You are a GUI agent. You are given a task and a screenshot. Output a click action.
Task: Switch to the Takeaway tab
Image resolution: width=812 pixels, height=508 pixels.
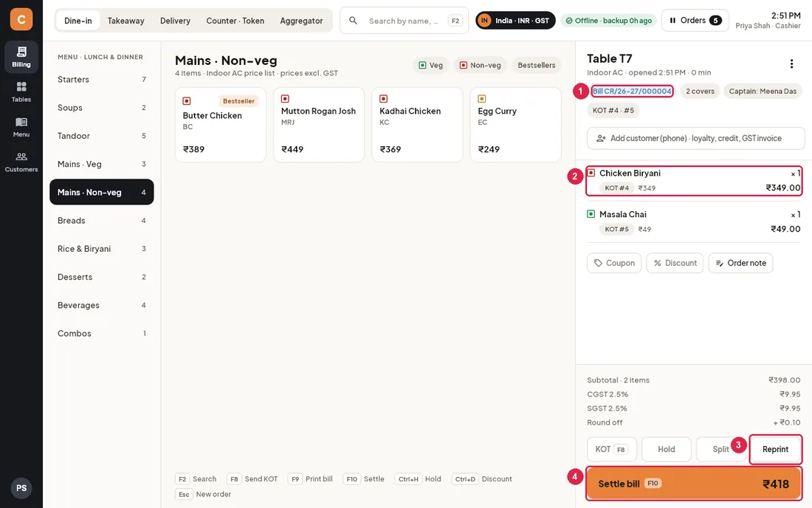(125, 21)
